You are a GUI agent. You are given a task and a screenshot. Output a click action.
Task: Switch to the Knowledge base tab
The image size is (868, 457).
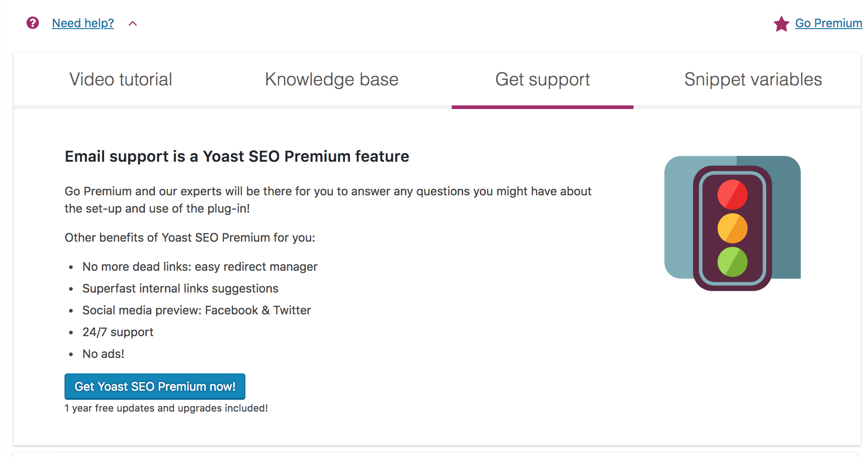(x=332, y=79)
